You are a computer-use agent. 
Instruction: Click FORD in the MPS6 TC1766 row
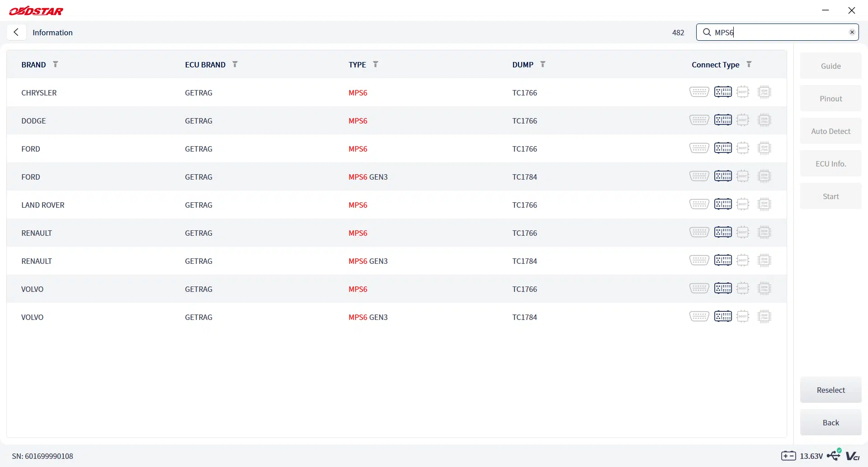(x=31, y=149)
